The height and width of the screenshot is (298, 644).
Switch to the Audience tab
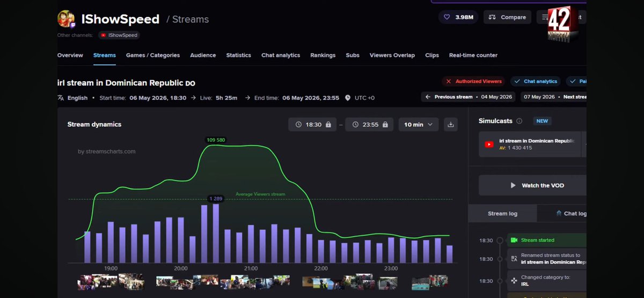click(x=203, y=55)
